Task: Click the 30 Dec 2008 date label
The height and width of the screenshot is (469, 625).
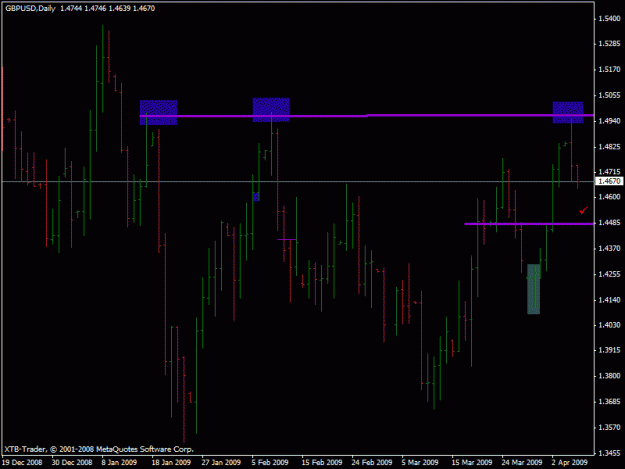Action: click(72, 462)
